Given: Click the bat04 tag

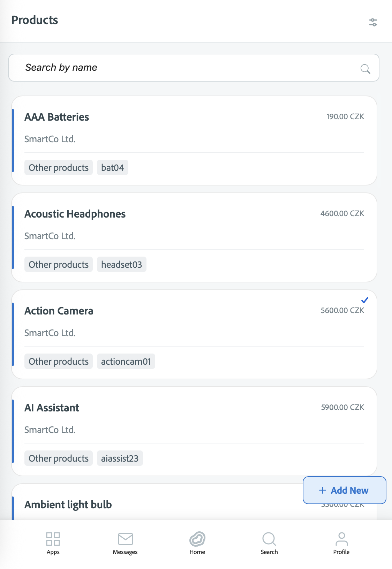Looking at the screenshot, I should tap(112, 168).
